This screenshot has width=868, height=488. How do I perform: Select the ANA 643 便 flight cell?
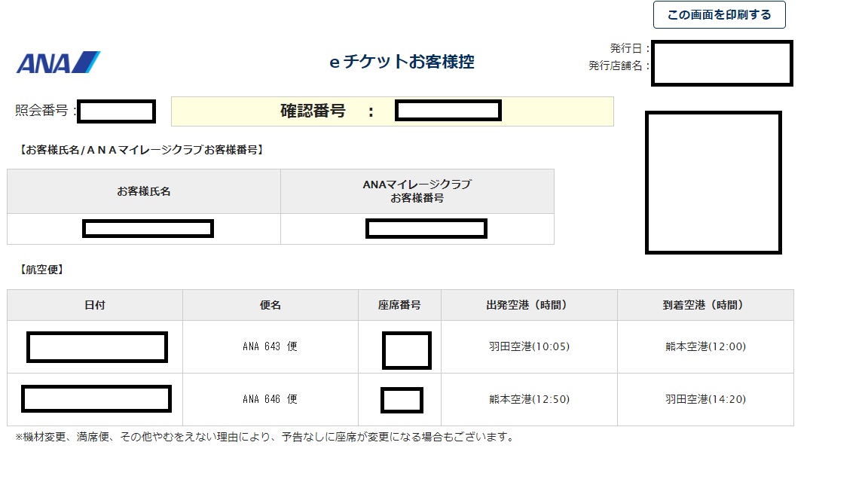[x=270, y=346]
